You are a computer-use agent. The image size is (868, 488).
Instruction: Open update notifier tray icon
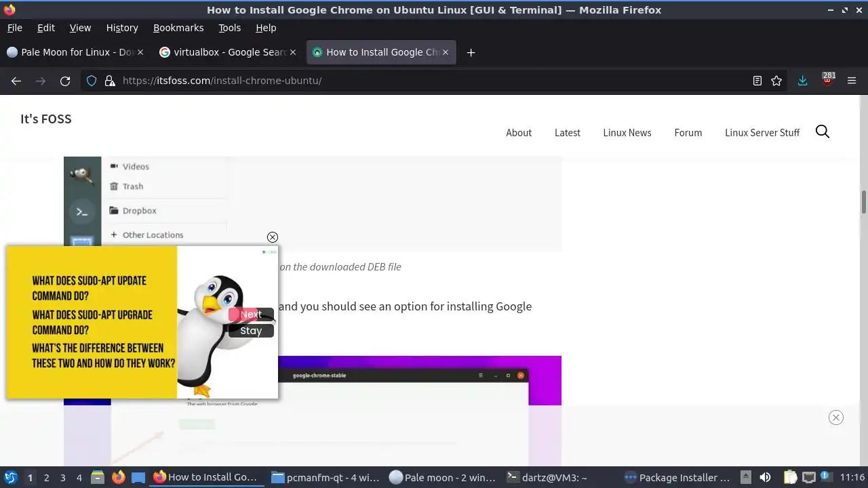826,477
